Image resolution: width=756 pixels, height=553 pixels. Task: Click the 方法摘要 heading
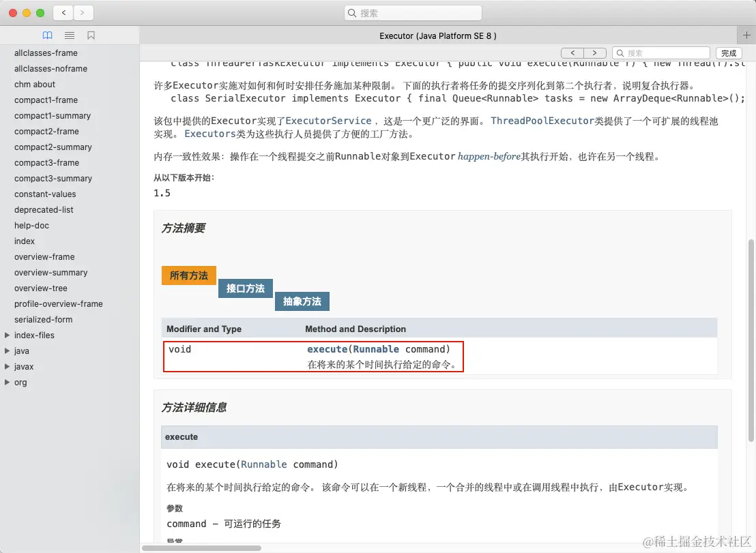point(184,228)
